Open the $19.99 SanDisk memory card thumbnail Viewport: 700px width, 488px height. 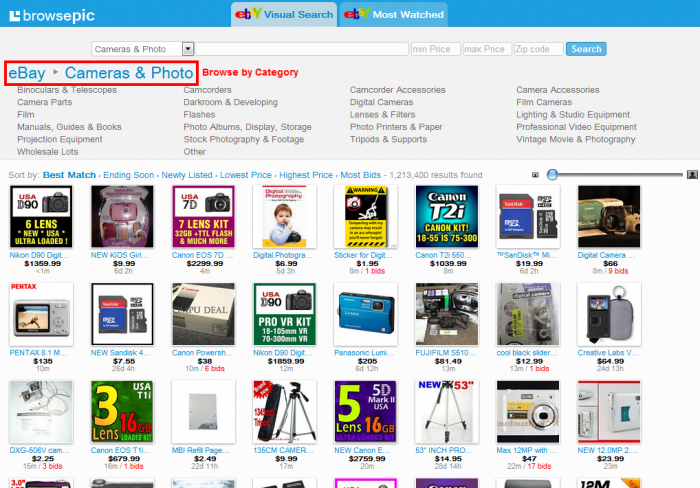click(528, 217)
